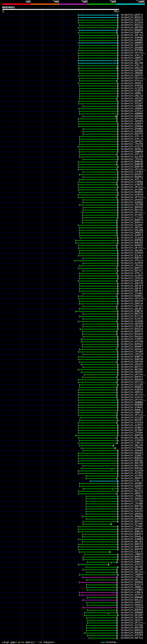Click hit label UniRef100_Q9SZT7
The height and width of the screenshot is (644, 147).
(x=132, y=61)
